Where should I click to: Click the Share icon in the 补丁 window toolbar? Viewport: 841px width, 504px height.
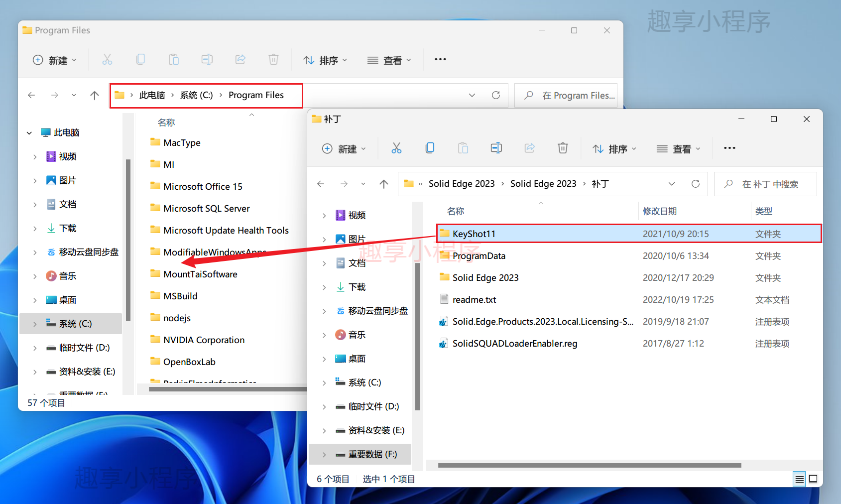click(x=530, y=148)
